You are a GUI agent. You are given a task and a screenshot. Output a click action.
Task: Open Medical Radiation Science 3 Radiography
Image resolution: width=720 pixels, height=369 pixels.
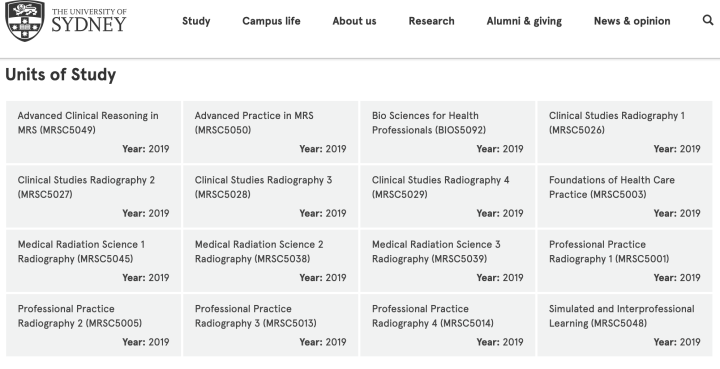(x=448, y=261)
